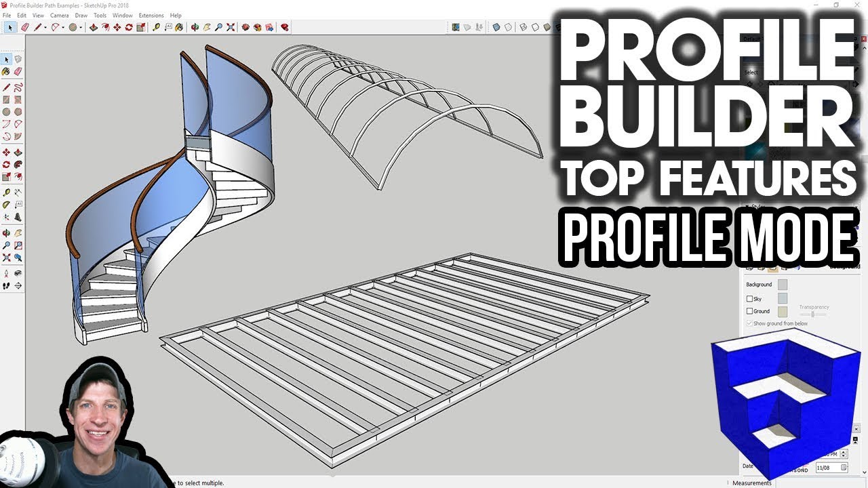Select Section Plane tool in left toolbar

(18, 286)
